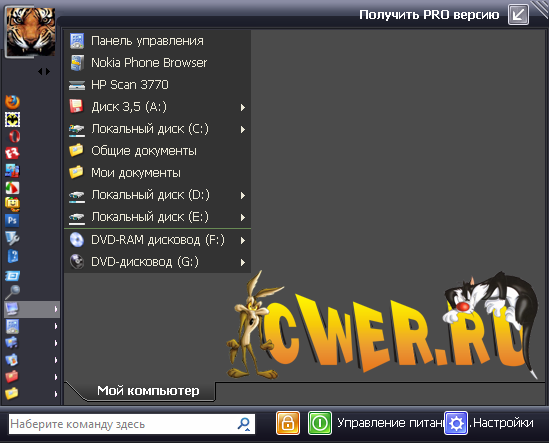This screenshot has width=549, height=443.
Task: Click the diagonal arrow button beside PRO text
Action: tap(518, 15)
